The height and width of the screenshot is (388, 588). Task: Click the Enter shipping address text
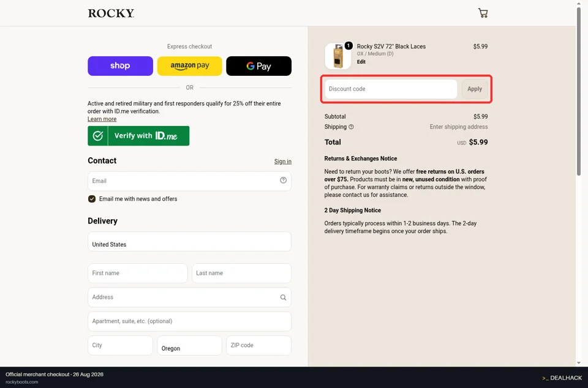(x=459, y=127)
